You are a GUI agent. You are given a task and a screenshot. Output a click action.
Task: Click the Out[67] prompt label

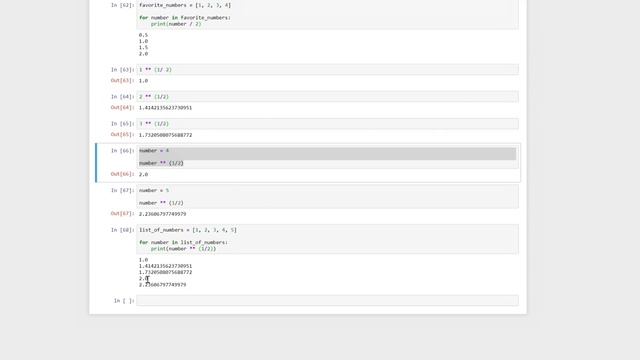point(122,214)
